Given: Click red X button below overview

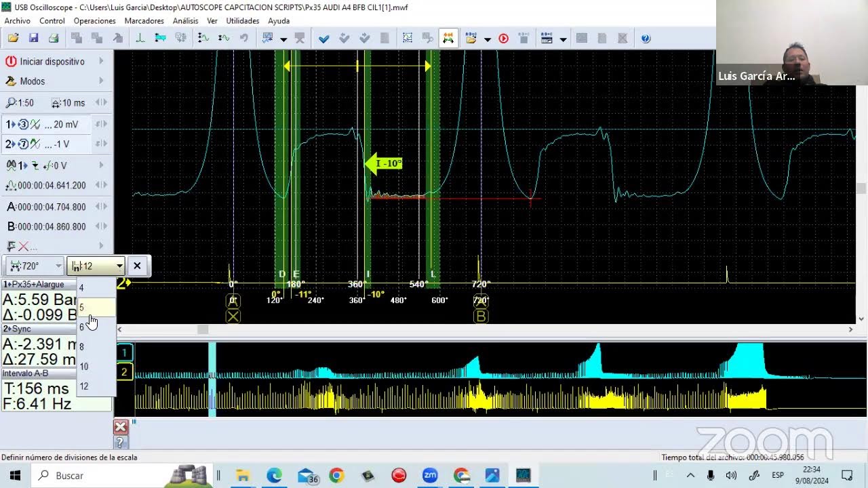Looking at the screenshot, I should tap(121, 426).
